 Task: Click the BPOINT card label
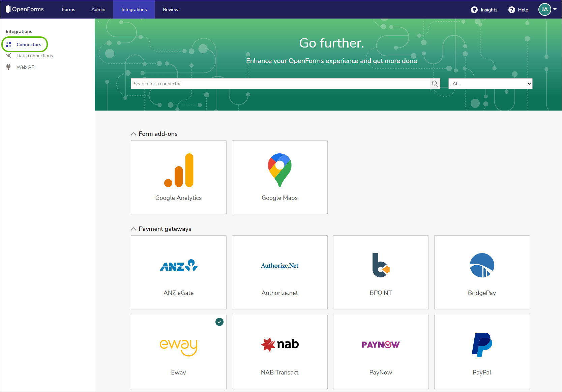click(x=381, y=293)
